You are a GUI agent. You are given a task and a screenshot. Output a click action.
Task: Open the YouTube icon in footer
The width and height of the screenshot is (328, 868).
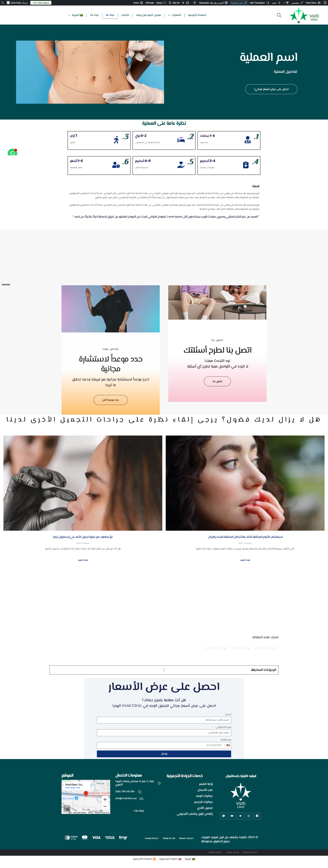(232, 816)
